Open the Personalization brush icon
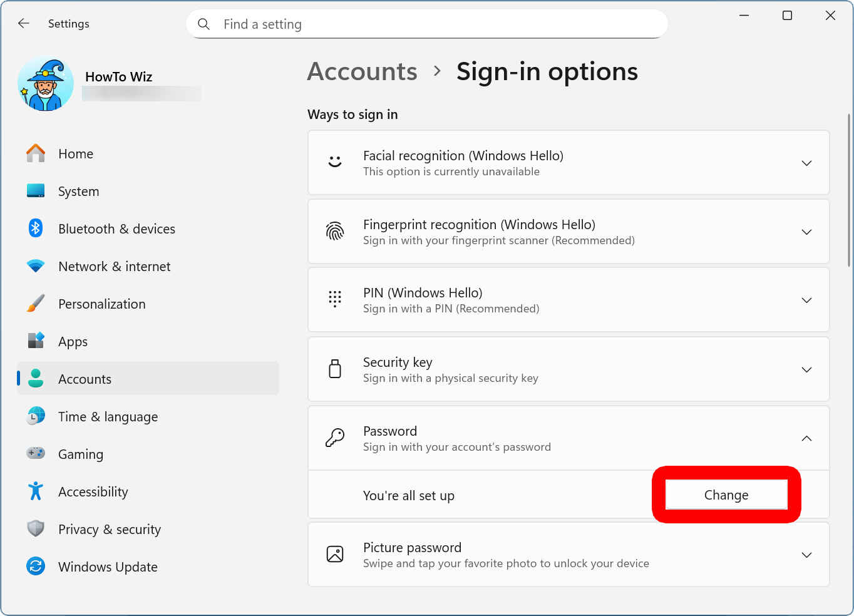Screen dimensions: 854x616 (36, 304)
